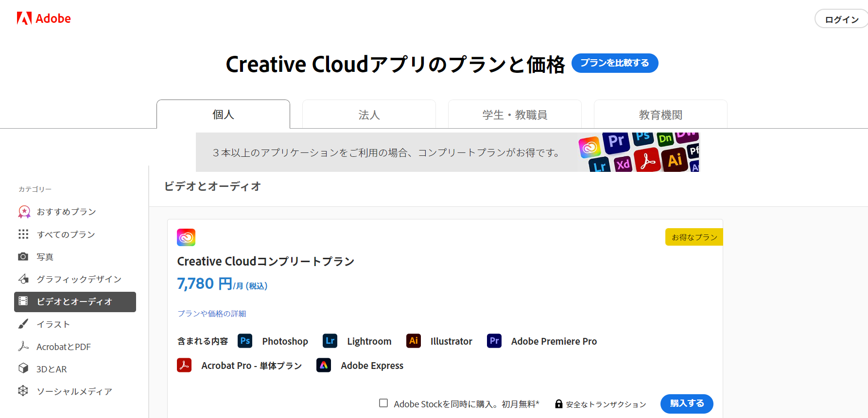This screenshot has height=418, width=868.
Task: Open the ソーシャルメディア category
Action: tap(75, 391)
